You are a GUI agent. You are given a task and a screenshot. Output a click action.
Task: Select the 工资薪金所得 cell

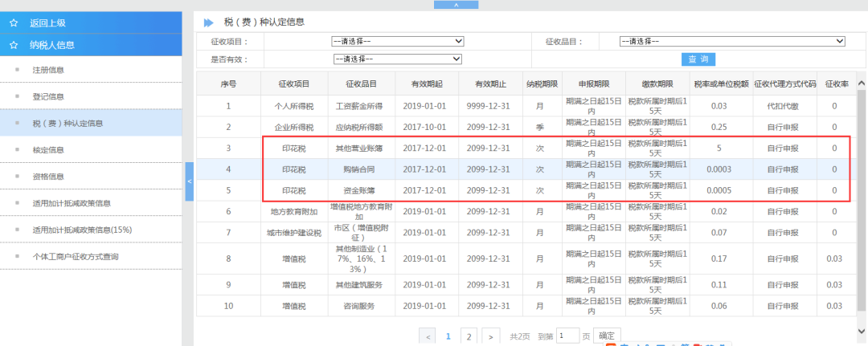[x=361, y=106]
